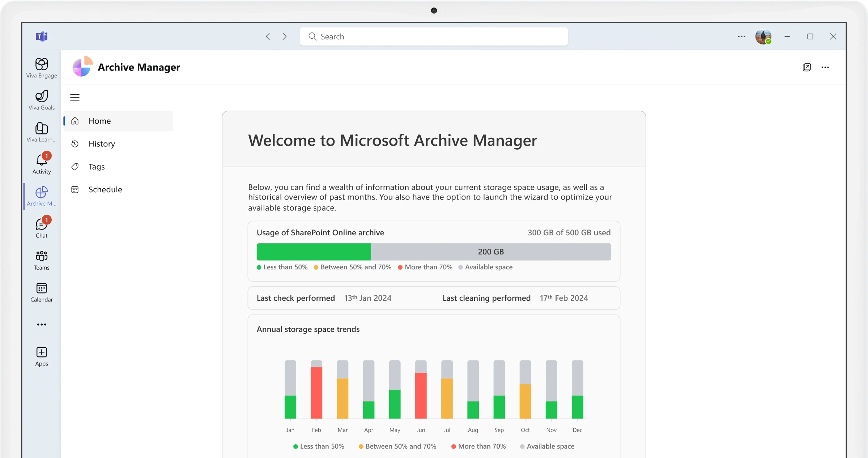
Task: Go to the Teams icon
Action: click(x=42, y=260)
